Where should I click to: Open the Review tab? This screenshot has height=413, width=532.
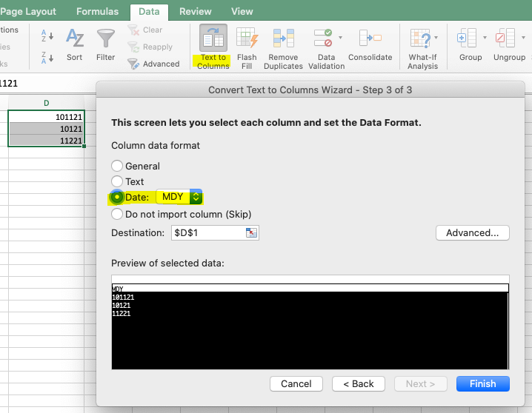(195, 12)
